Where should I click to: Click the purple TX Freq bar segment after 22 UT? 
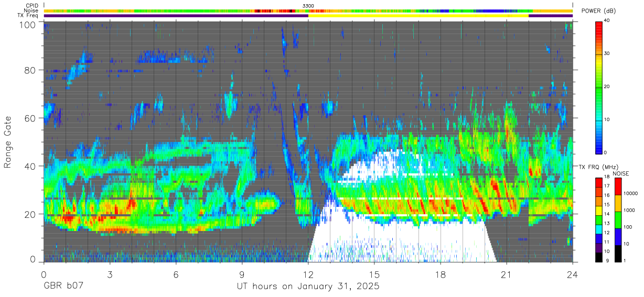point(551,16)
